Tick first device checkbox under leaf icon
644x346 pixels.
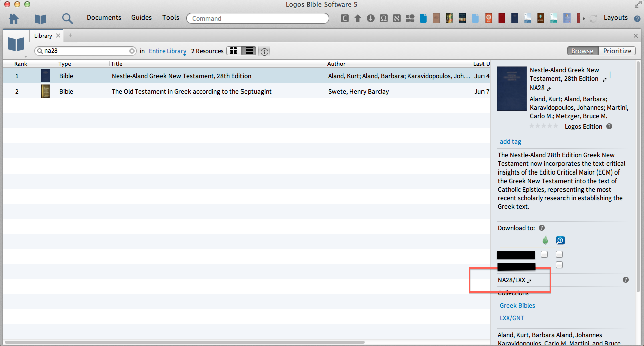544,254
